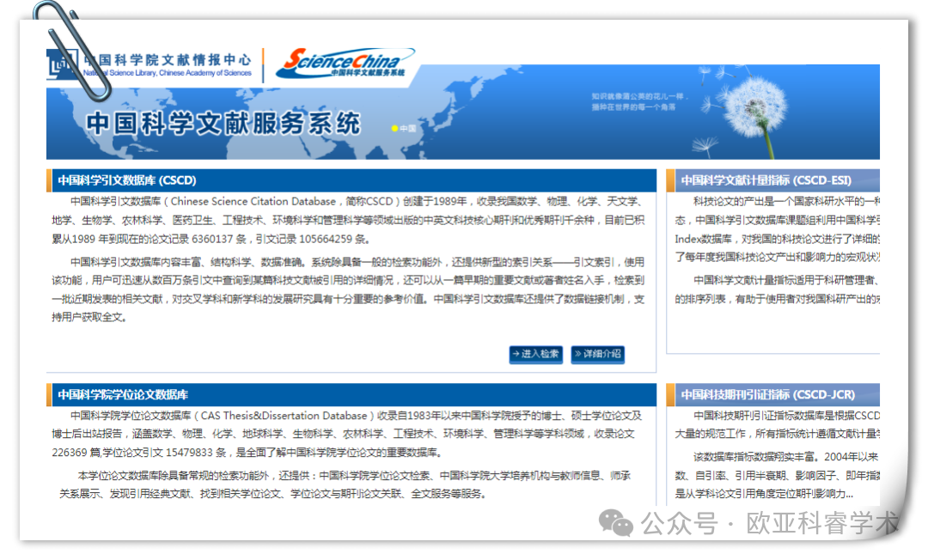Viewport: 928px width, 560px height.
Task: Click the 中国科学文献服务系统 banner title
Action: click(223, 124)
